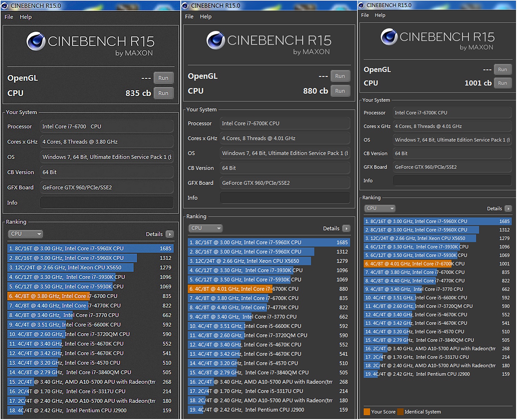Image resolution: width=517 pixels, height=420 pixels.
Task: Click the large Cinebench logo sphere in 835 cb window
Action: coord(36,41)
